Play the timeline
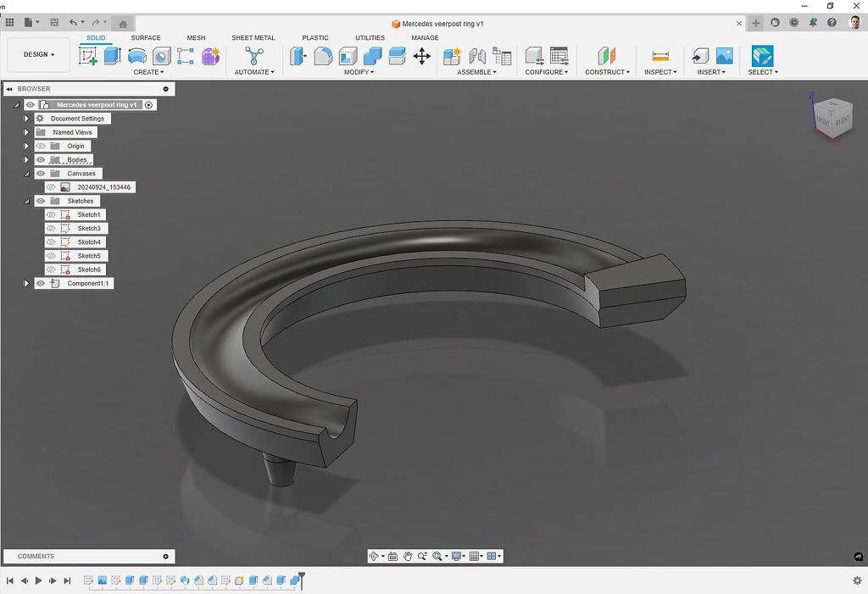The height and width of the screenshot is (594, 868). (x=39, y=580)
